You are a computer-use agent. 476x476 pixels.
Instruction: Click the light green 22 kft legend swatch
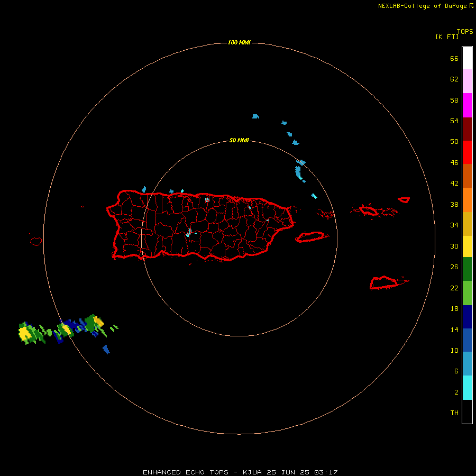click(467, 292)
